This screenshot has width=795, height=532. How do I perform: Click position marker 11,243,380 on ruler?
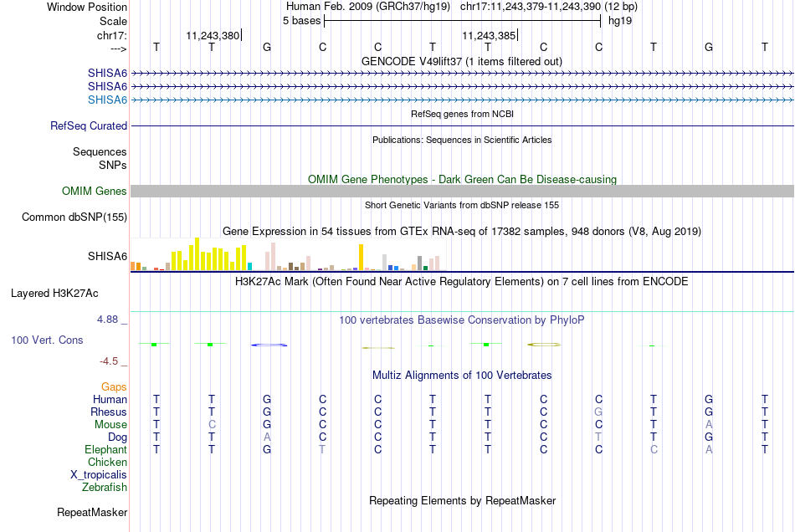[x=213, y=35]
